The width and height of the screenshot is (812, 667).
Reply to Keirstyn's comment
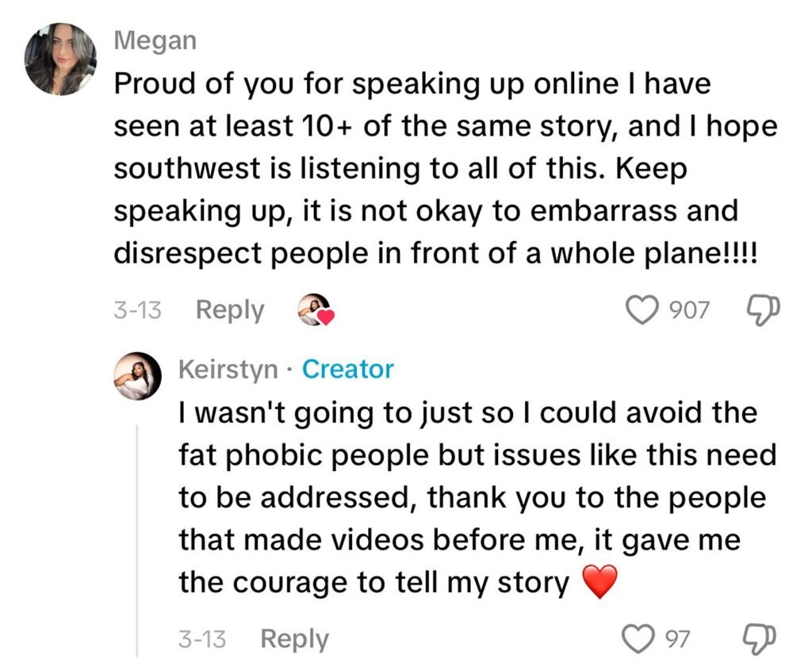tap(294, 638)
